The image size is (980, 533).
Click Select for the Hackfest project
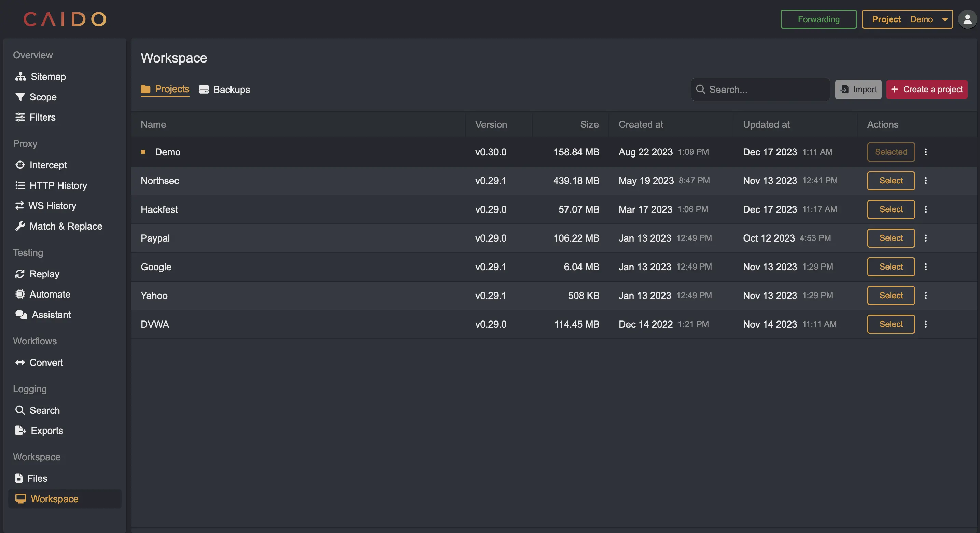point(891,209)
